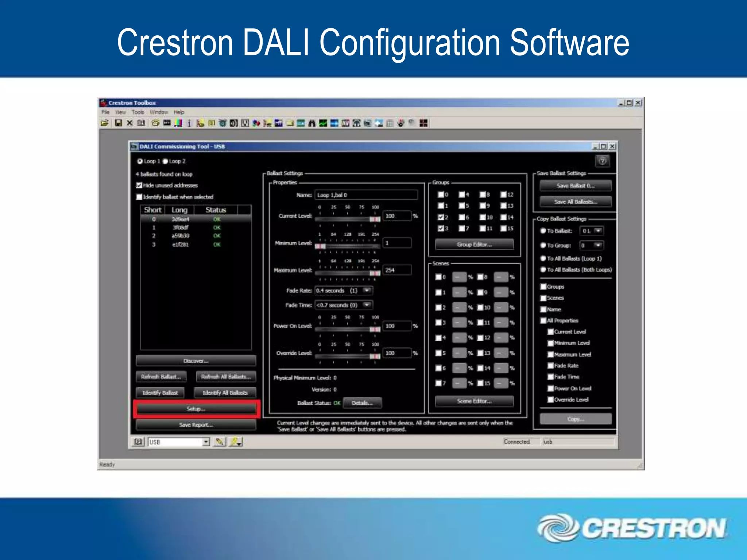Click the telephone toolbar icon
This screenshot has height=560, width=747.
pyautogui.click(x=155, y=123)
